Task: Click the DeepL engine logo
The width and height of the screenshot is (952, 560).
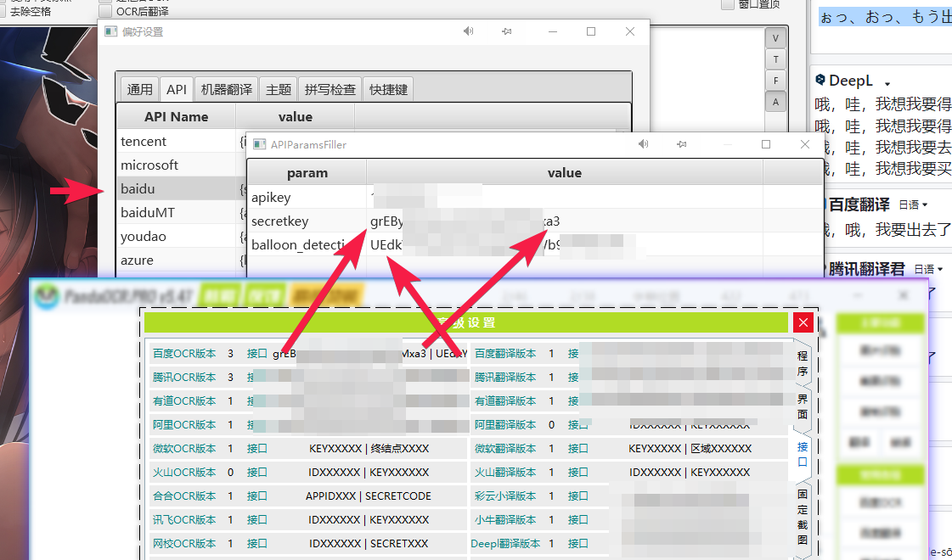Action: pos(821,80)
